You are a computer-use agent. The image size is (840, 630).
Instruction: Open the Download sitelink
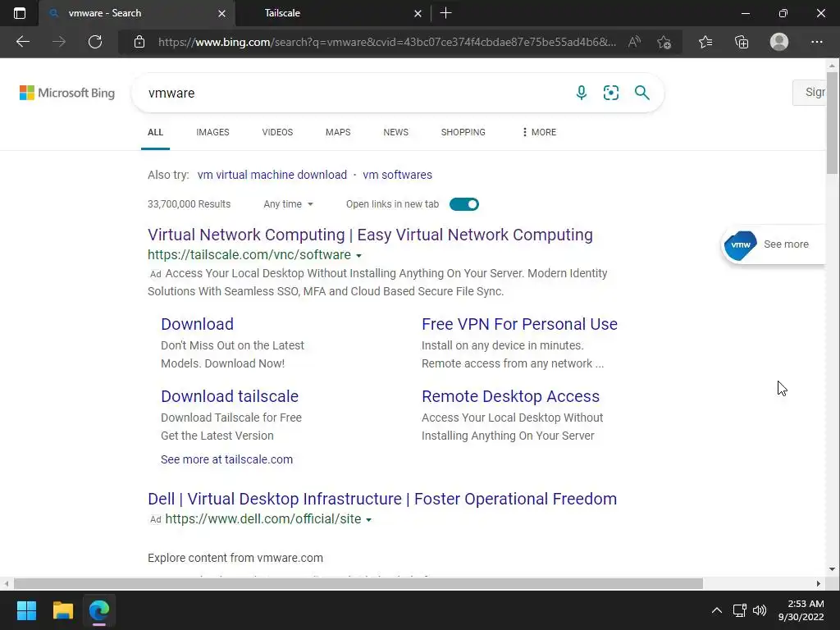pyautogui.click(x=197, y=324)
